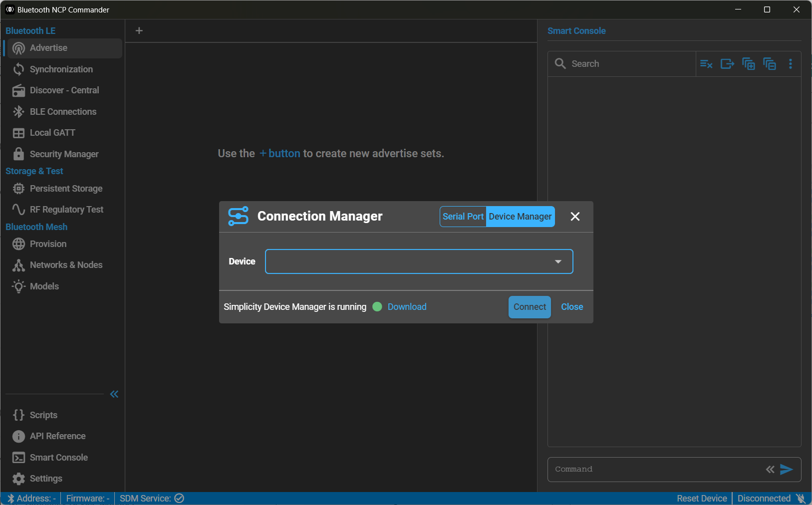The width and height of the screenshot is (812, 505).
Task: Click the Smart Console search field
Action: [x=622, y=64]
